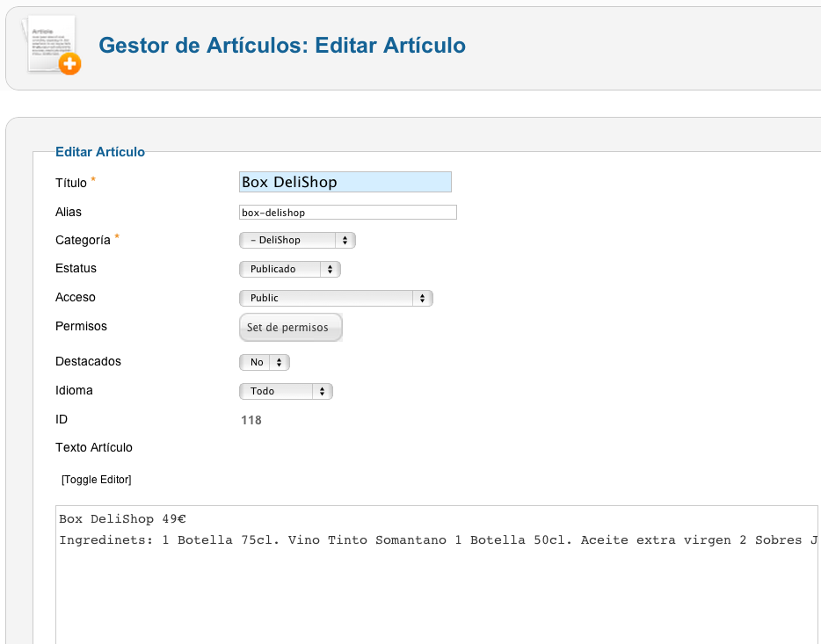Click the Gestor de Artículos page heading
Screen dimensions: 821x644
281,46
